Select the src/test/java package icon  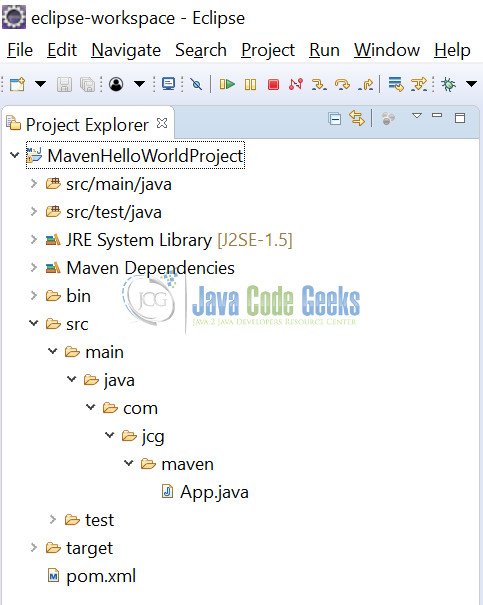[x=53, y=211]
